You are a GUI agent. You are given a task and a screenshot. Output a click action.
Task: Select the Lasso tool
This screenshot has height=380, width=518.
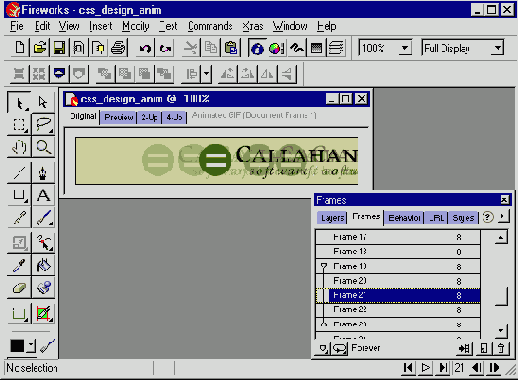click(44, 124)
